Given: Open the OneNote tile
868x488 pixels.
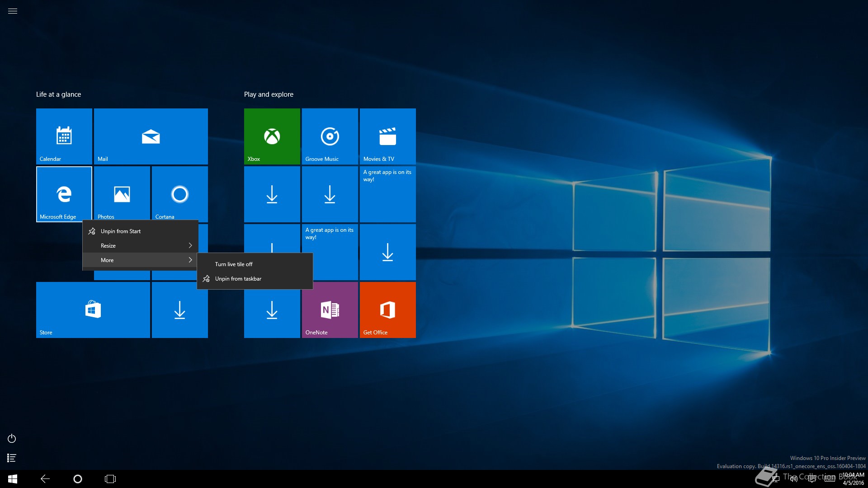Looking at the screenshot, I should coord(330,310).
